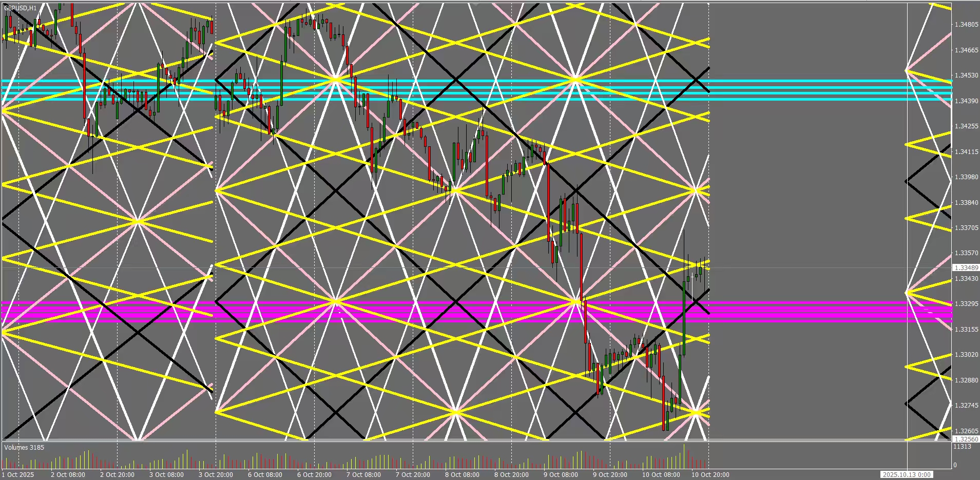Click the 2025.10.13 0:00 date marker
Viewport: 980px width, 480px height.
click(x=907, y=475)
